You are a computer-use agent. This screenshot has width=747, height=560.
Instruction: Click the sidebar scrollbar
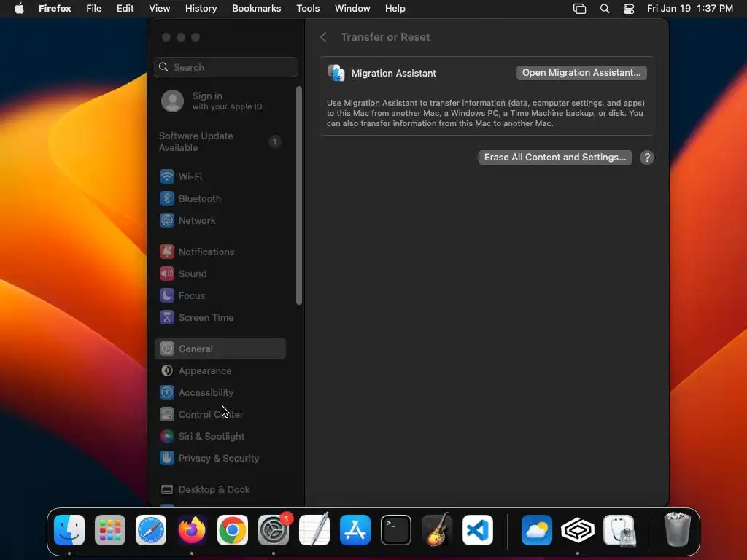pos(299,195)
